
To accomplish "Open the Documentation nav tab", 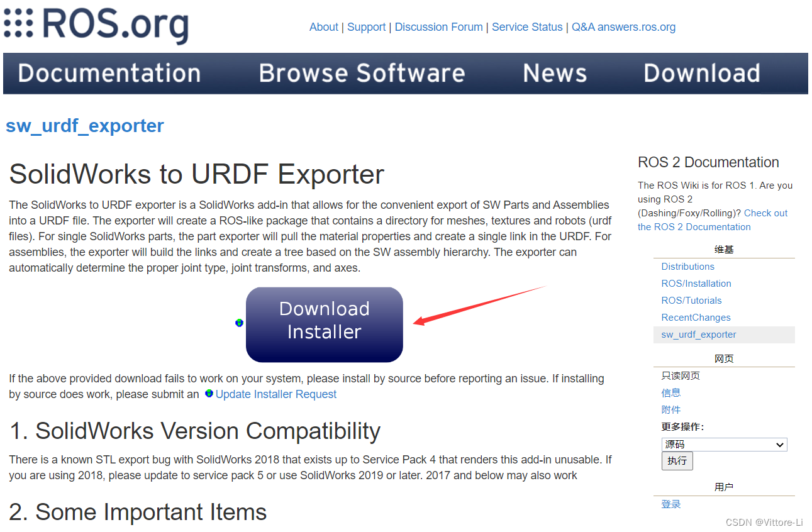I will 109,74.
